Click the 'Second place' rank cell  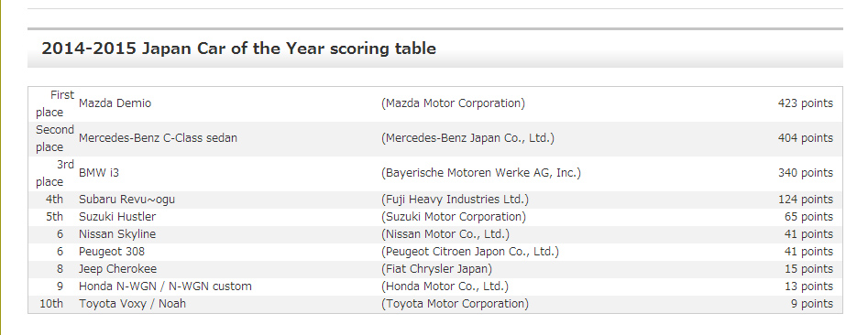[55, 139]
